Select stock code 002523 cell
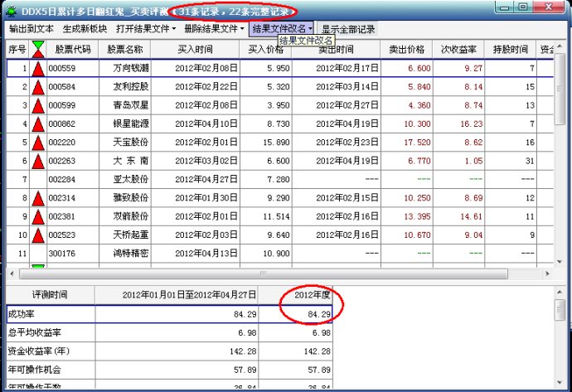The width and height of the screenshot is (572, 392). click(73, 235)
